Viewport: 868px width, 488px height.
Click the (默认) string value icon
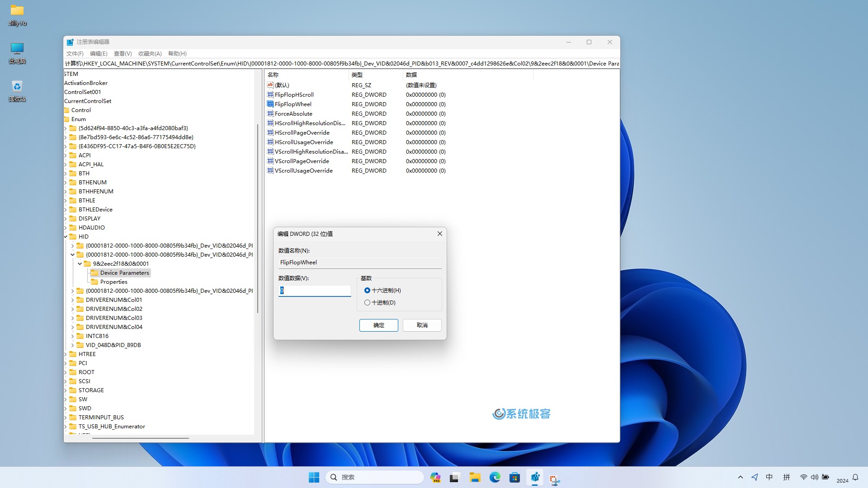point(270,85)
